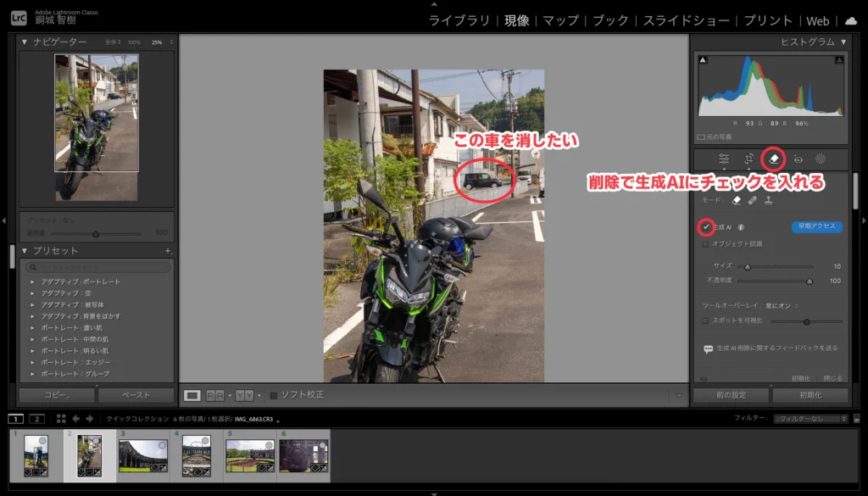Choose the Clone stamp mode
This screenshot has height=496, width=868.
coord(768,200)
